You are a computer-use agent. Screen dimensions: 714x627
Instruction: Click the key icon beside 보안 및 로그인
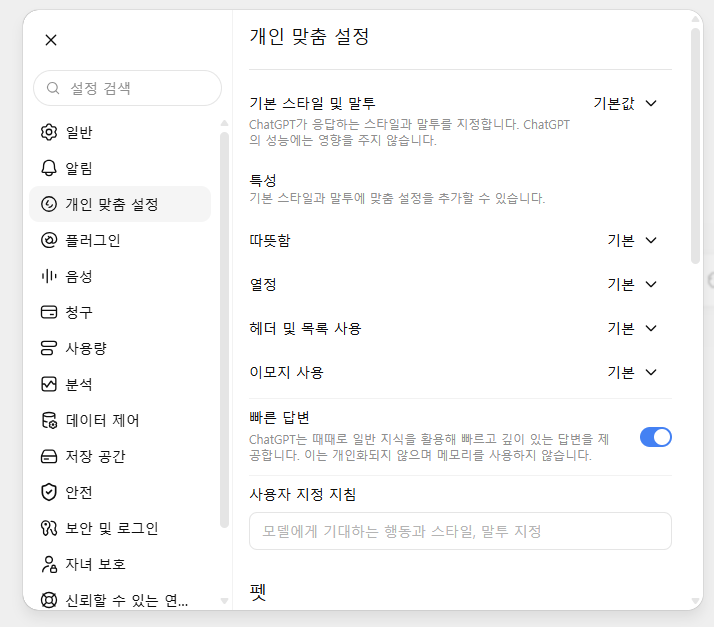(49, 528)
